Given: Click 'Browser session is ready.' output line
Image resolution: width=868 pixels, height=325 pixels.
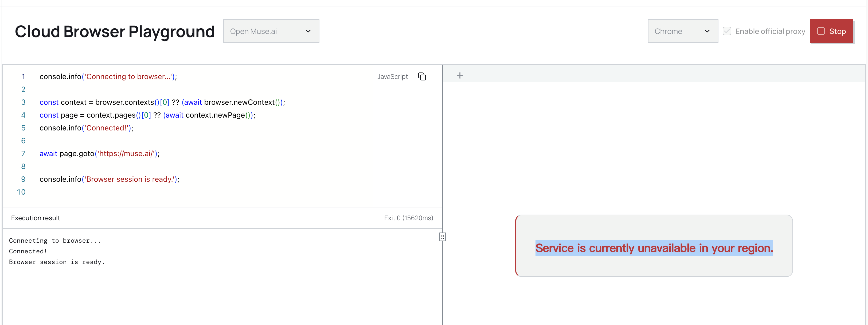Looking at the screenshot, I should click(x=57, y=262).
